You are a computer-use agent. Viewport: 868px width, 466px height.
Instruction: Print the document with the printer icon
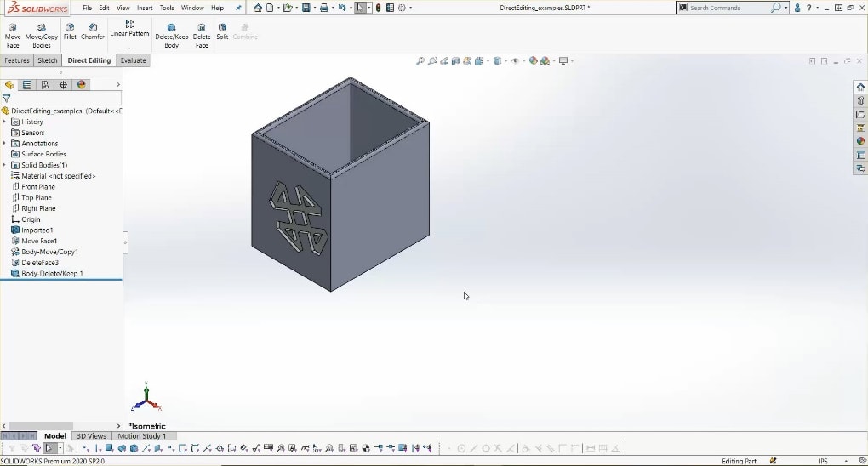[324, 8]
